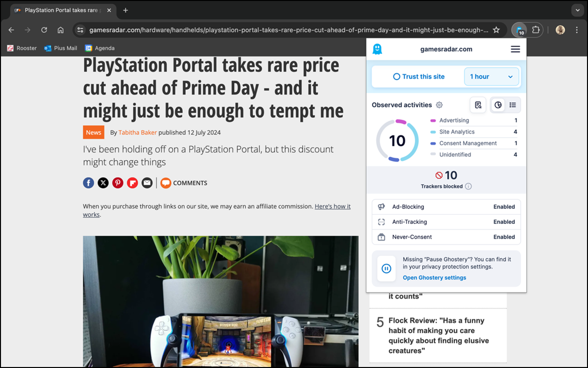Viewport: 588px width, 368px height.
Task: Open the Flock Review article link
Action: point(439,335)
